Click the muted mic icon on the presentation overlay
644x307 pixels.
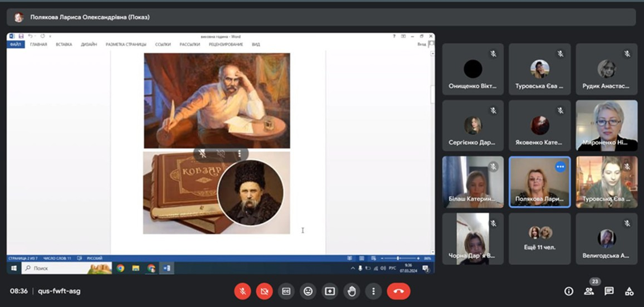point(202,154)
